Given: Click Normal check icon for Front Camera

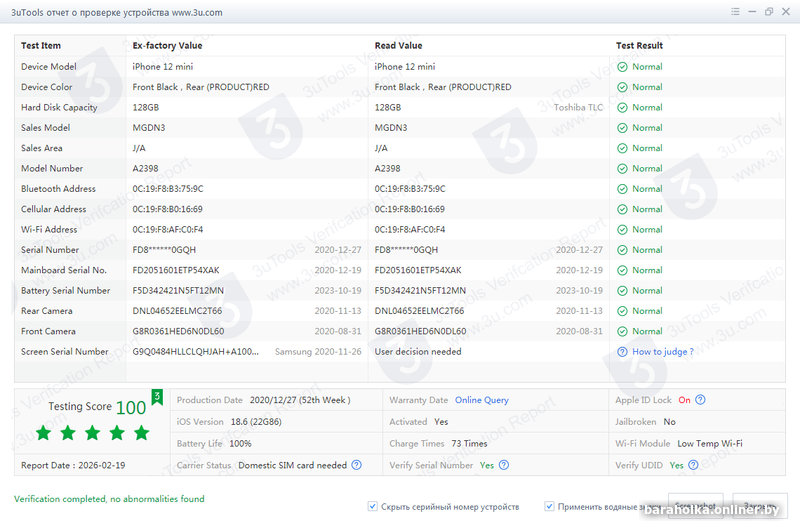Looking at the screenshot, I should pyautogui.click(x=622, y=331).
